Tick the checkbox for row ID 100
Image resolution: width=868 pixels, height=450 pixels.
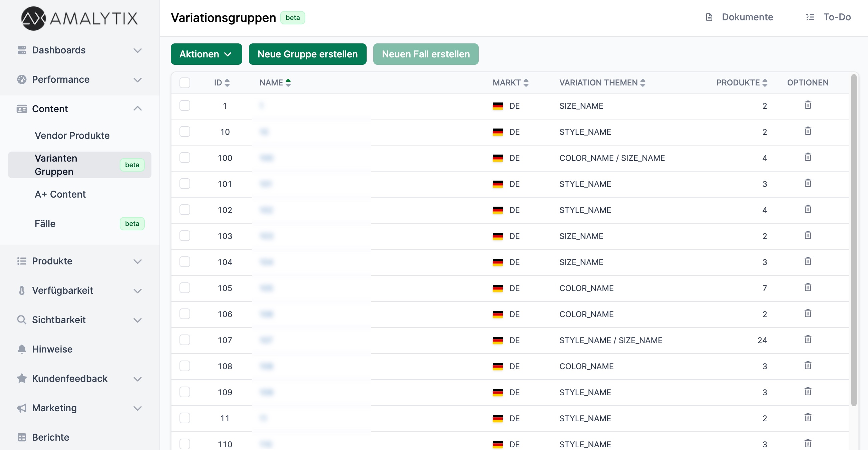[x=185, y=158]
